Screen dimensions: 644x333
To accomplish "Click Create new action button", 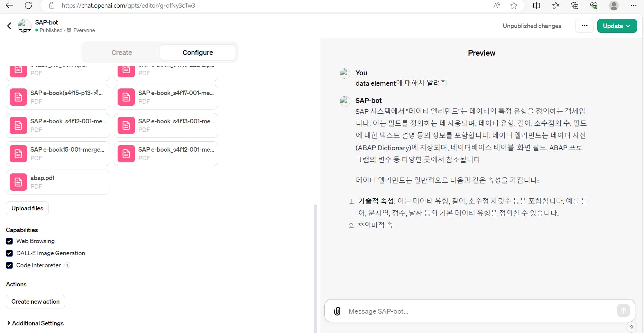I will (35, 302).
